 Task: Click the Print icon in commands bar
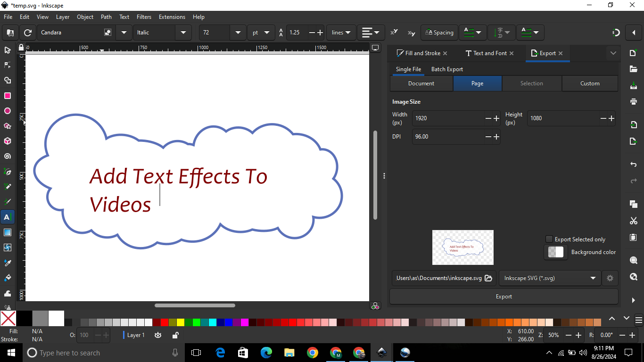coord(633,101)
